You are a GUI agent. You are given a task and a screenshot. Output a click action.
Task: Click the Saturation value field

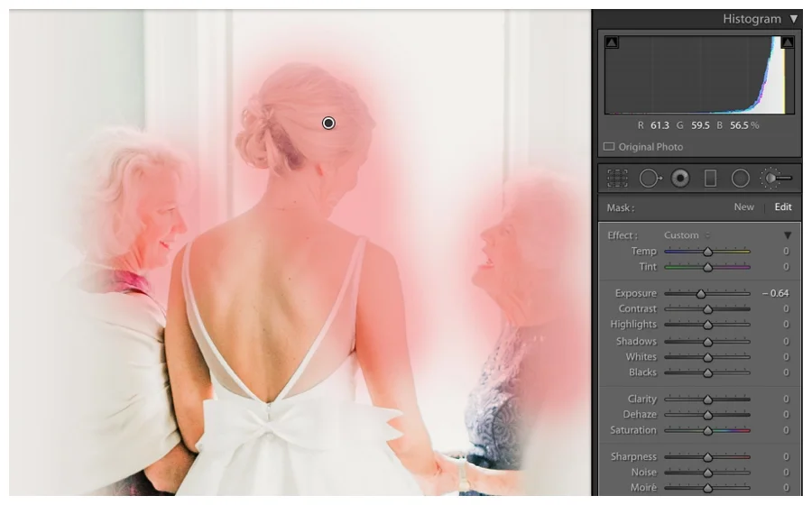pyautogui.click(x=786, y=430)
